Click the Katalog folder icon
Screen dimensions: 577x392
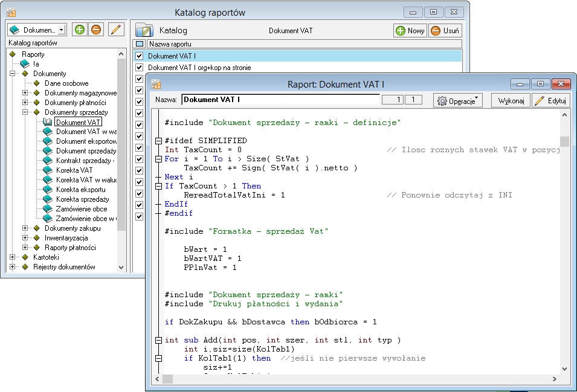pos(144,30)
